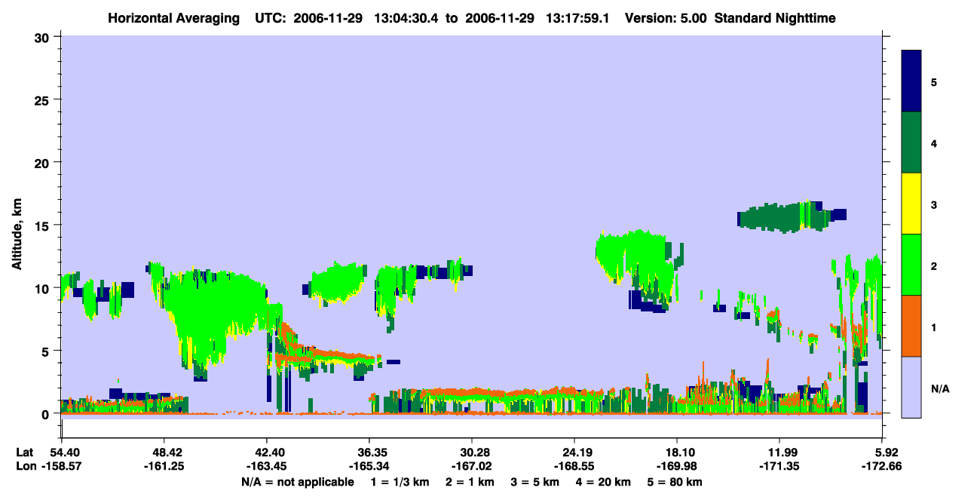The height and width of the screenshot is (503, 980).
Task: Click the end time '13:17:59.1' in title
Action: pyautogui.click(x=579, y=17)
